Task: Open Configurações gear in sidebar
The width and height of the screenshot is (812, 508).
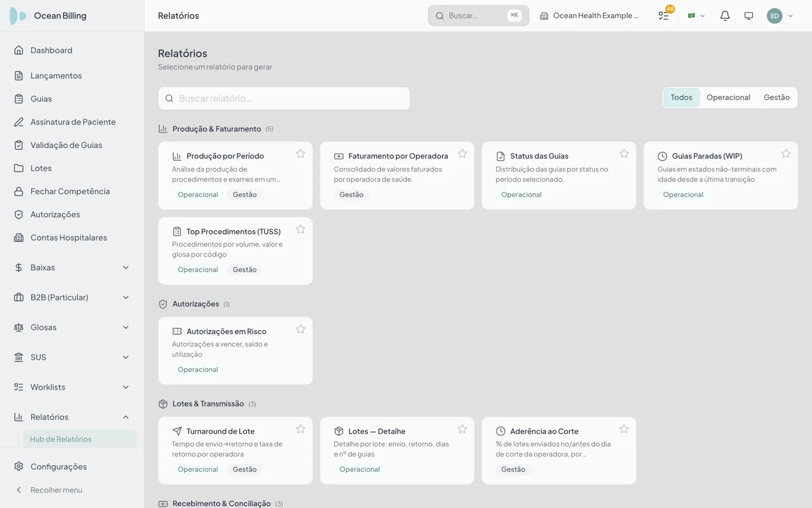Action: [x=72, y=466]
